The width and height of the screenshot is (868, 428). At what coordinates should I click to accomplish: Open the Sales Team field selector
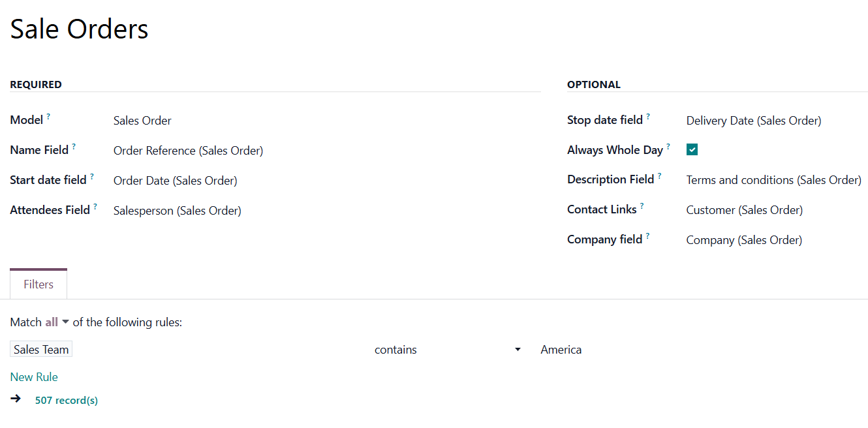(x=41, y=350)
